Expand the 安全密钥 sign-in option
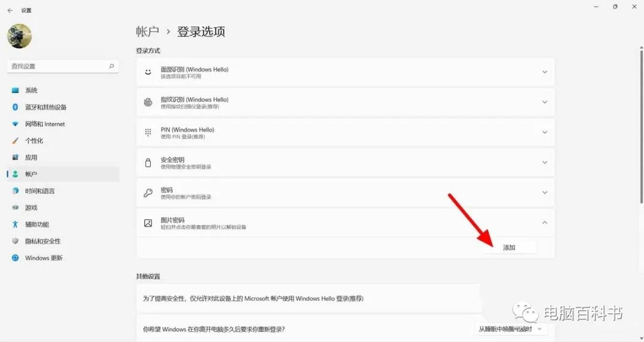 [544, 163]
